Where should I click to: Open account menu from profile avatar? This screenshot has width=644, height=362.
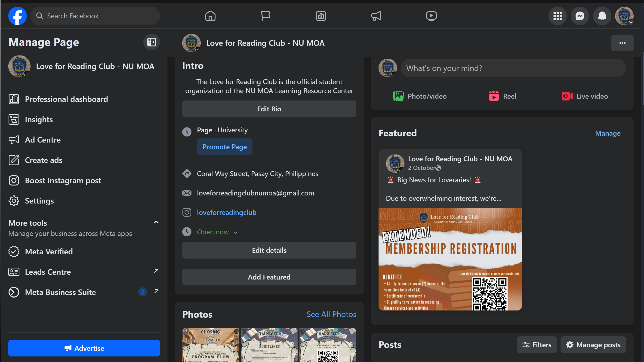(624, 16)
